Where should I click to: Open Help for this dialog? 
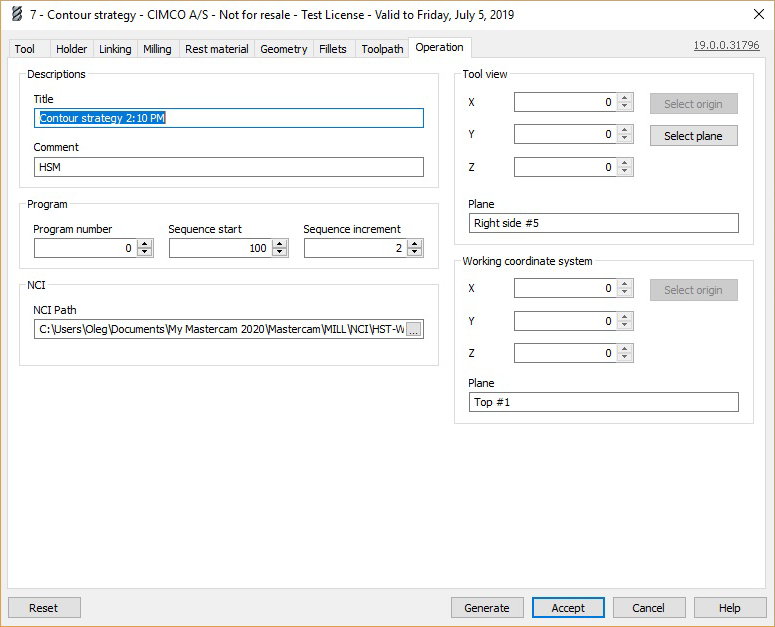(x=730, y=608)
